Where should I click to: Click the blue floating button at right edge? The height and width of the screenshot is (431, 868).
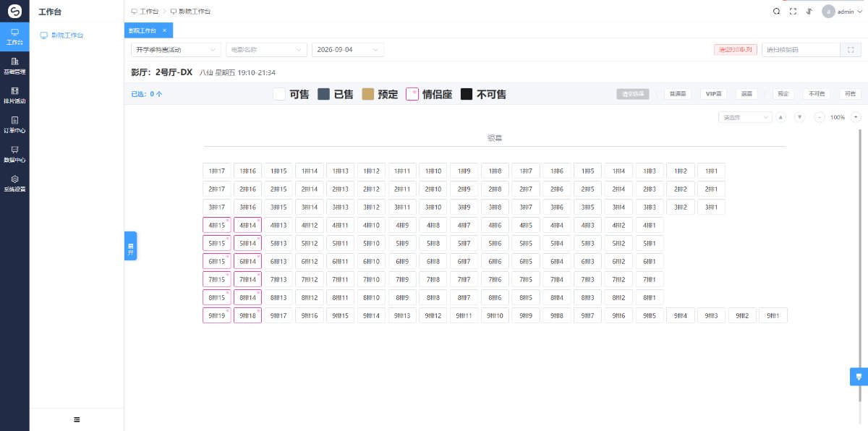859,377
